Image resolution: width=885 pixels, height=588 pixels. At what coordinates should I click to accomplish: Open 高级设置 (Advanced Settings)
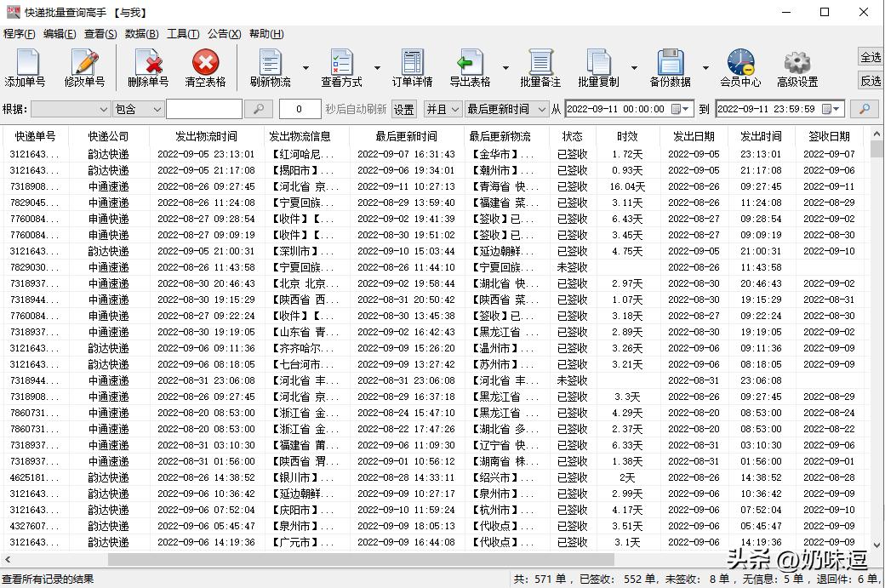tap(797, 67)
